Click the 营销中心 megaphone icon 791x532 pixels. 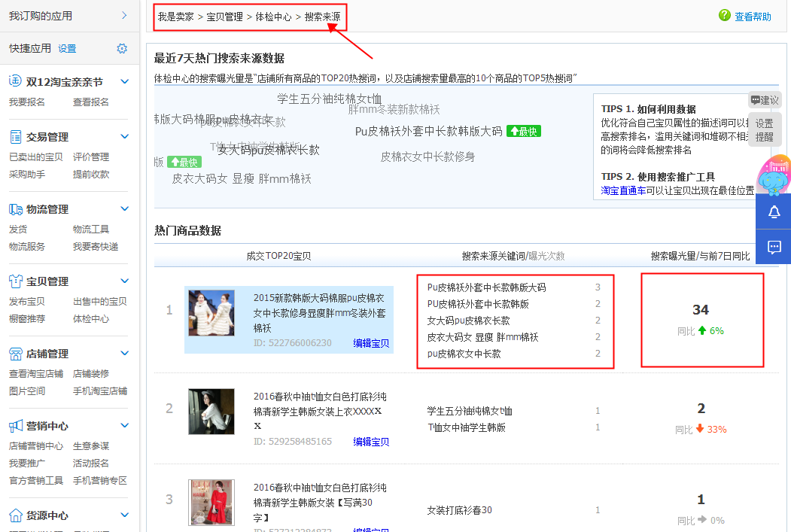[16, 426]
